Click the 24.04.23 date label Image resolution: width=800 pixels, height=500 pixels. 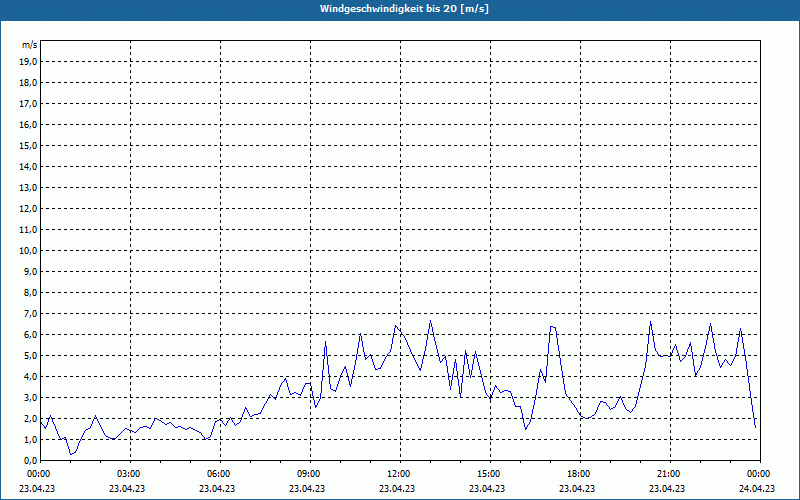click(x=757, y=488)
